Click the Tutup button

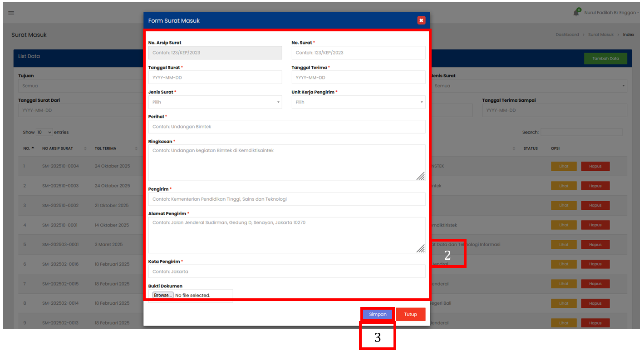[410, 314]
